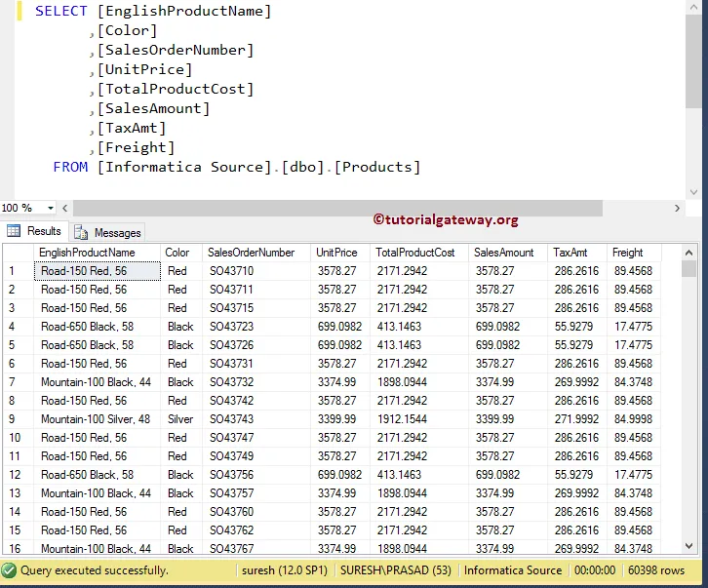This screenshot has height=588, width=708.
Task: Select row header number 12
Action: click(19, 475)
